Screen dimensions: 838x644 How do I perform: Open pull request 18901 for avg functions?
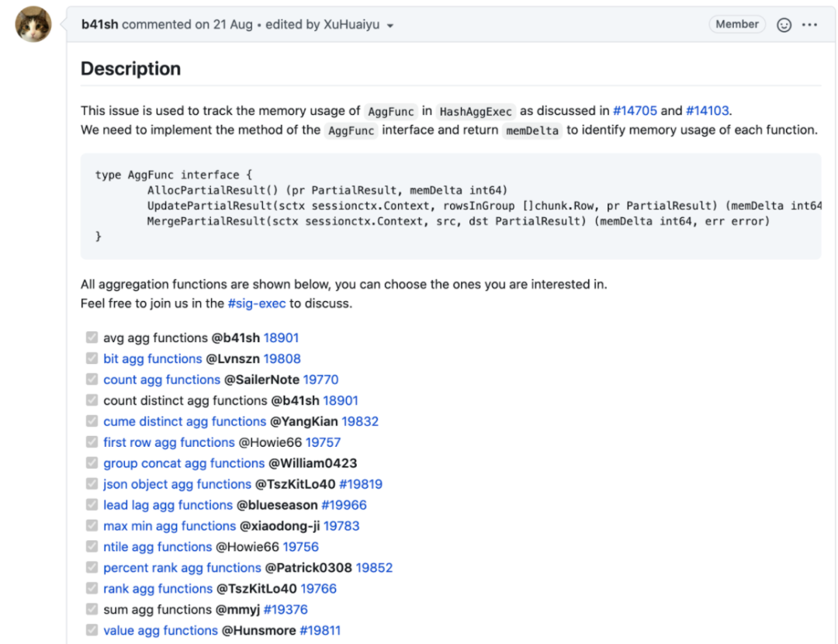tap(281, 338)
